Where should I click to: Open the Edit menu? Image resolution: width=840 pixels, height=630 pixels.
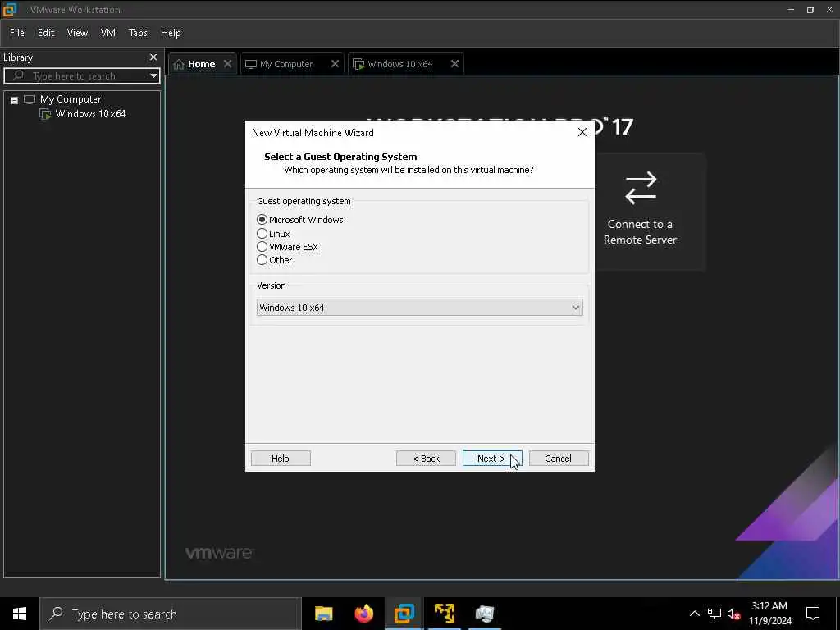(x=46, y=33)
